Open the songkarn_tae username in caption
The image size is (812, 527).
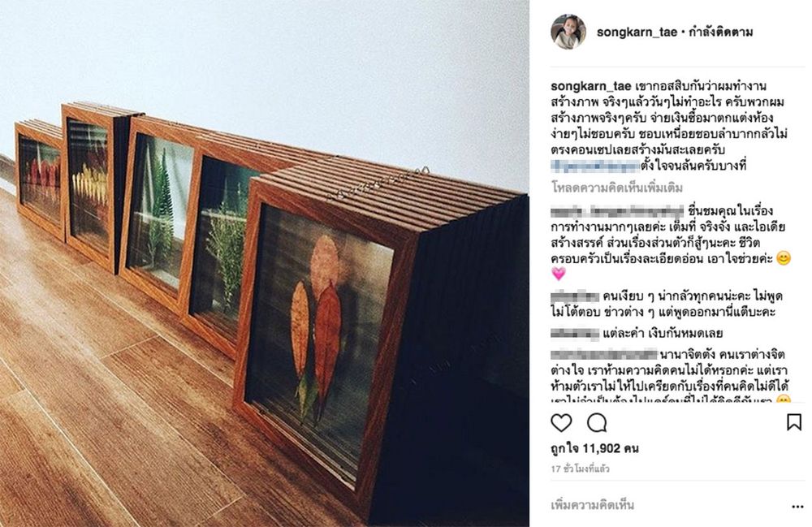click(x=591, y=86)
